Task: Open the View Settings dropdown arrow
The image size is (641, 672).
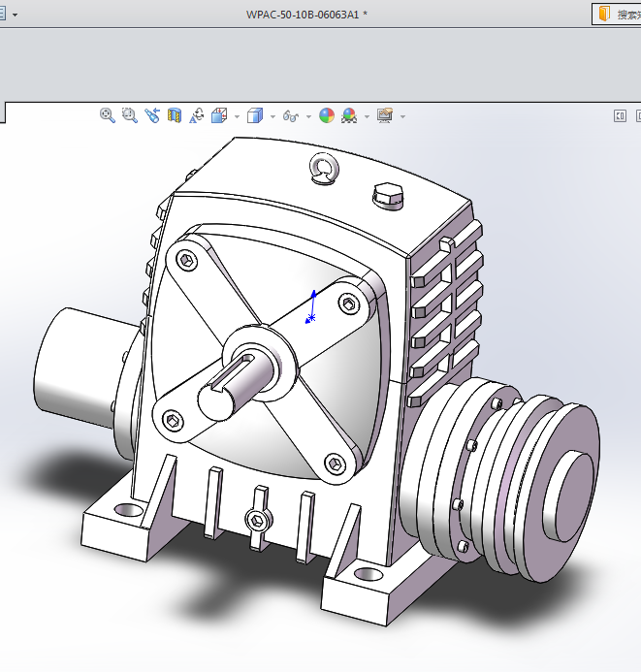Action: [402, 116]
